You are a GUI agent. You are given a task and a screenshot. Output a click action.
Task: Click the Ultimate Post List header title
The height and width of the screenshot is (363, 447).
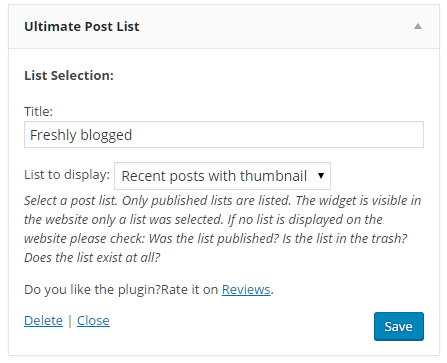pos(82,26)
